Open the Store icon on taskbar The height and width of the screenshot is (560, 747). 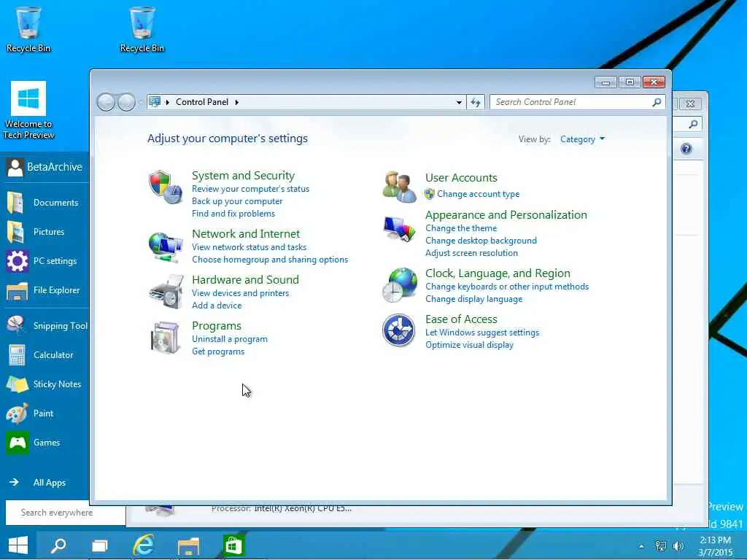click(x=233, y=545)
